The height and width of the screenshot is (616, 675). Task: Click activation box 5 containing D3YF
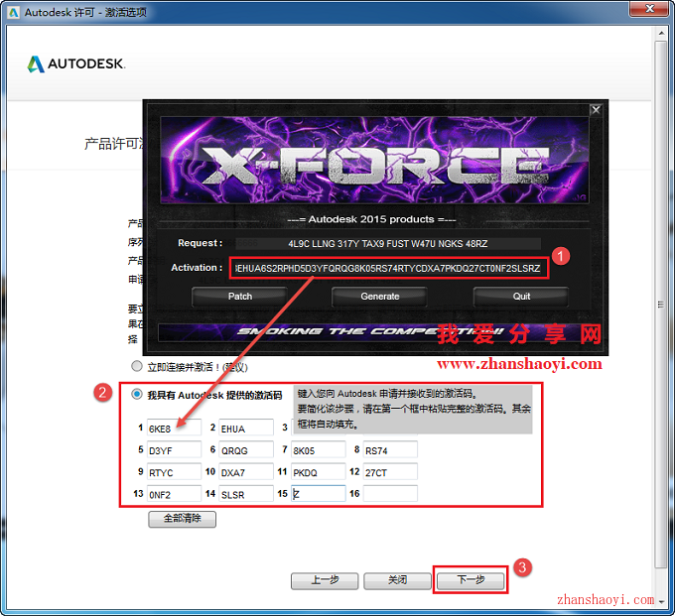pos(174,449)
